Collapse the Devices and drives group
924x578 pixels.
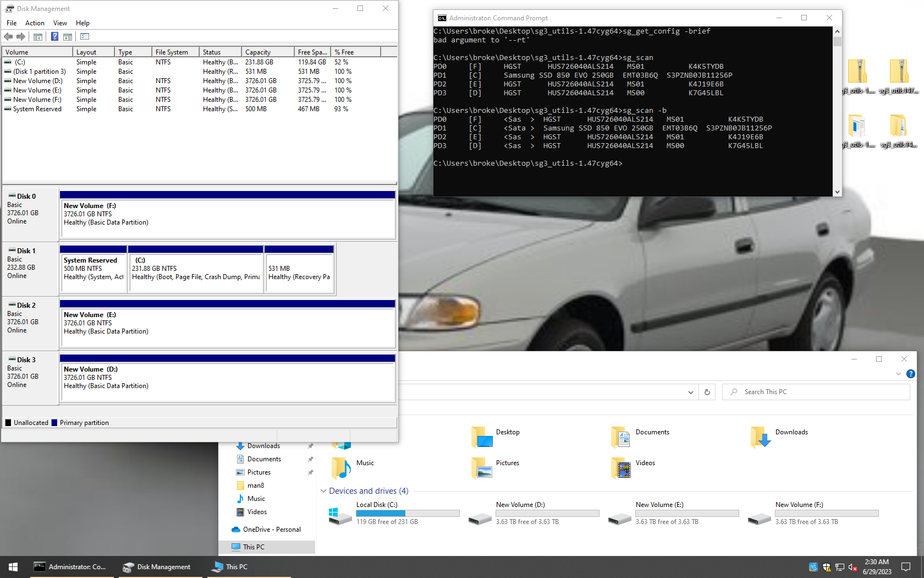click(323, 491)
